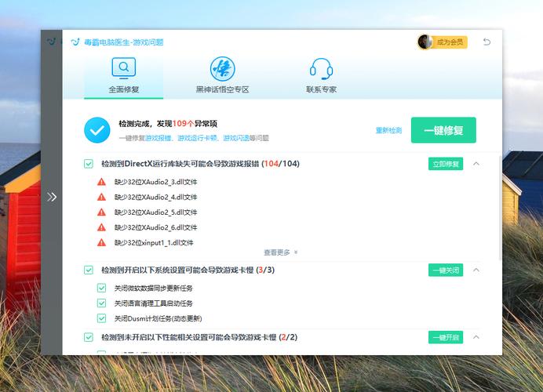Image resolution: width=543 pixels, height=392 pixels.
Task: Open the 联系专家 tab
Action: [321, 75]
